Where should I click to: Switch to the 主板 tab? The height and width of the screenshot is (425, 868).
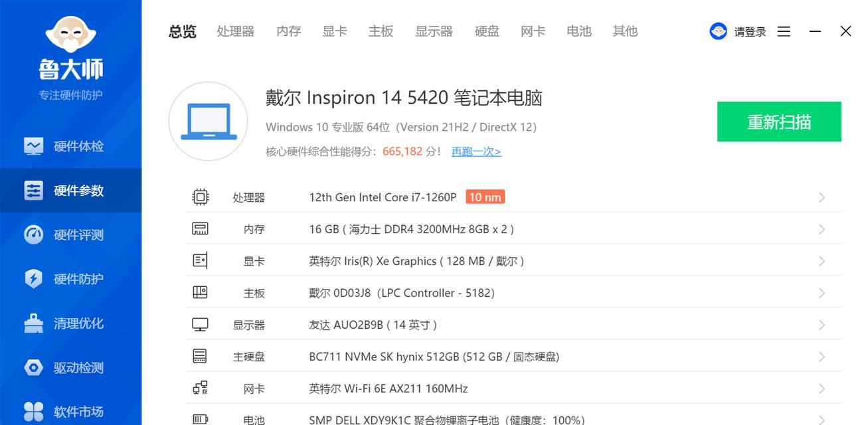coord(381,31)
